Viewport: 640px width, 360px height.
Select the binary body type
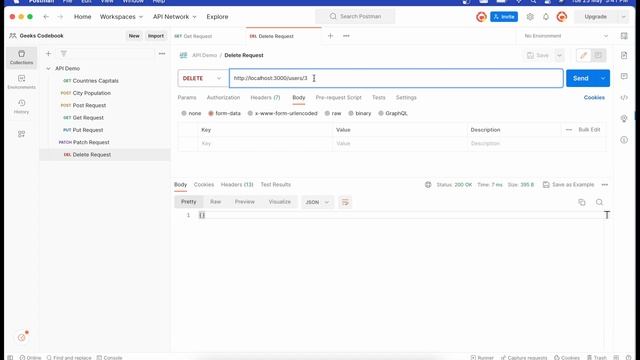click(x=360, y=113)
